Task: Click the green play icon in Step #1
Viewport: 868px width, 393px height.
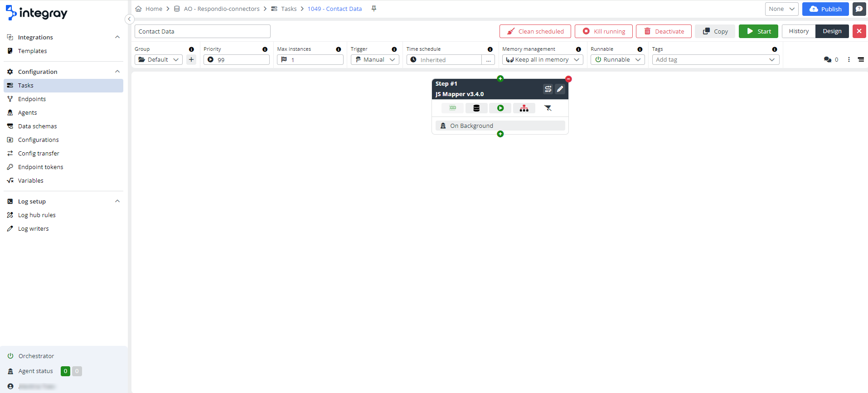Action: tap(500, 108)
